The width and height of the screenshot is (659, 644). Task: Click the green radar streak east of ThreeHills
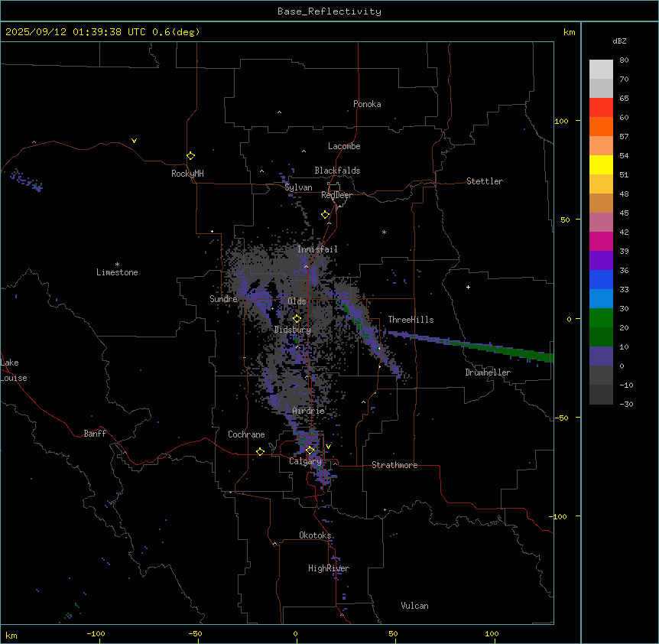click(x=471, y=345)
